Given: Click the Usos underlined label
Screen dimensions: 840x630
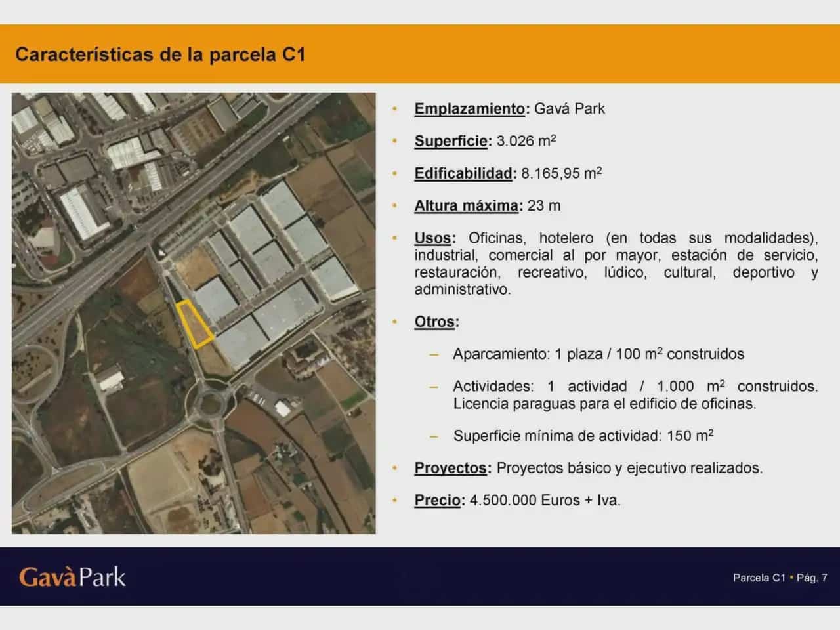Looking at the screenshot, I should [x=433, y=238].
